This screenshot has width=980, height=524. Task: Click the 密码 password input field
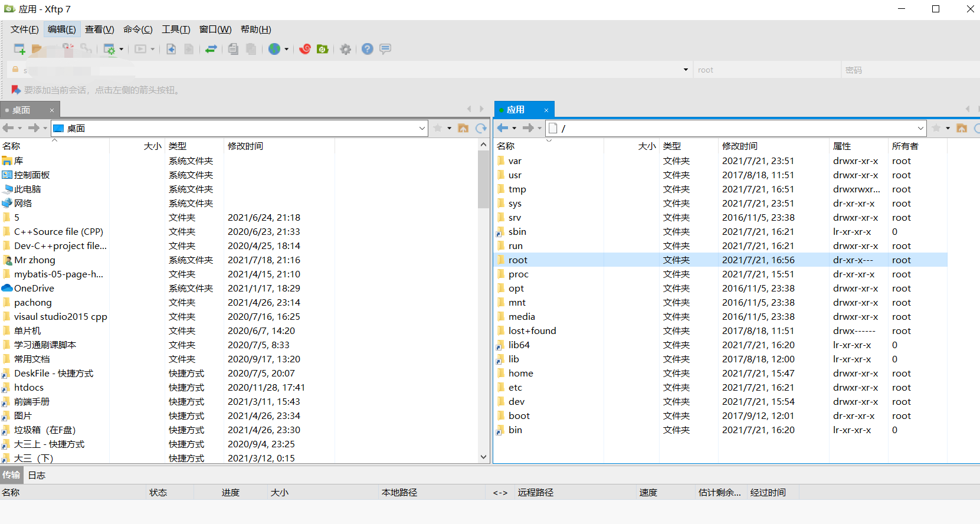[x=910, y=70]
